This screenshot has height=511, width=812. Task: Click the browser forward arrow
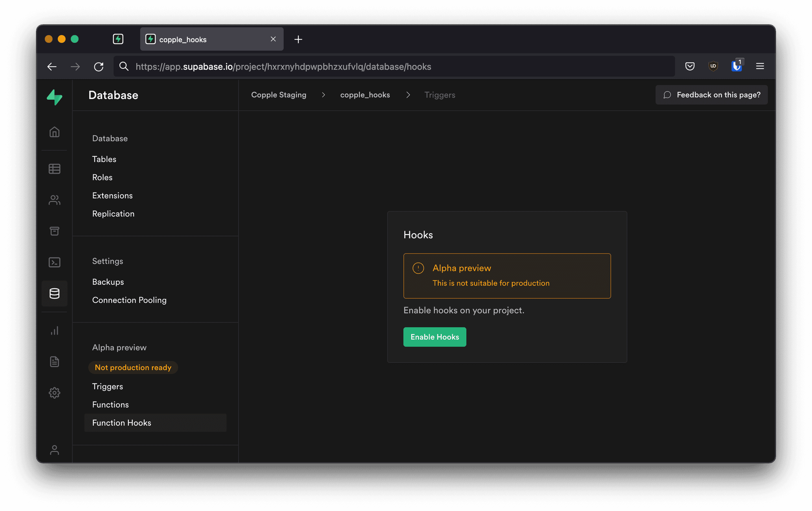click(x=75, y=67)
